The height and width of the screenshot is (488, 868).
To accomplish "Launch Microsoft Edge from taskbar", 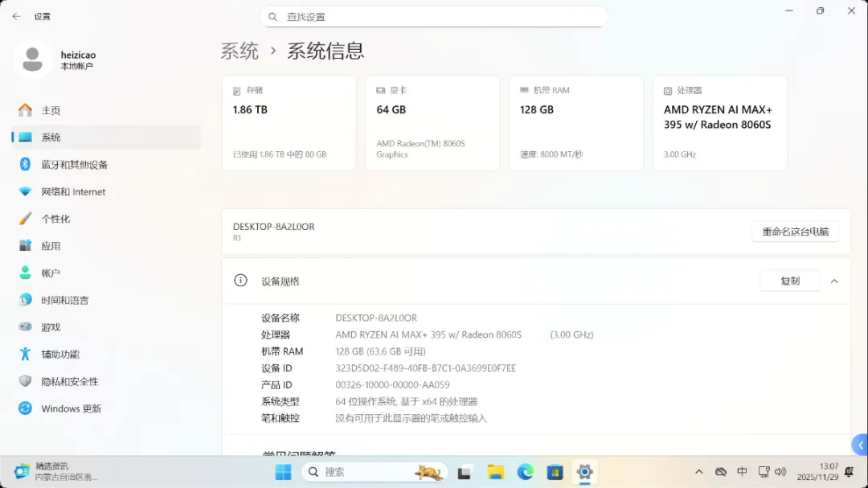I will (x=525, y=472).
